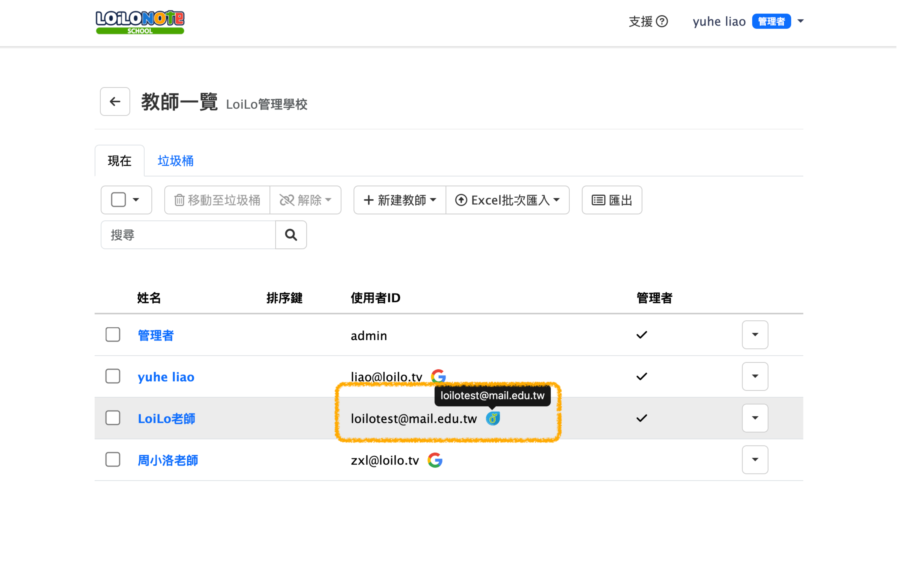This screenshot has width=897, height=588.
Task: Click Google icon next to zxl@loilo.tv
Action: [x=435, y=460]
